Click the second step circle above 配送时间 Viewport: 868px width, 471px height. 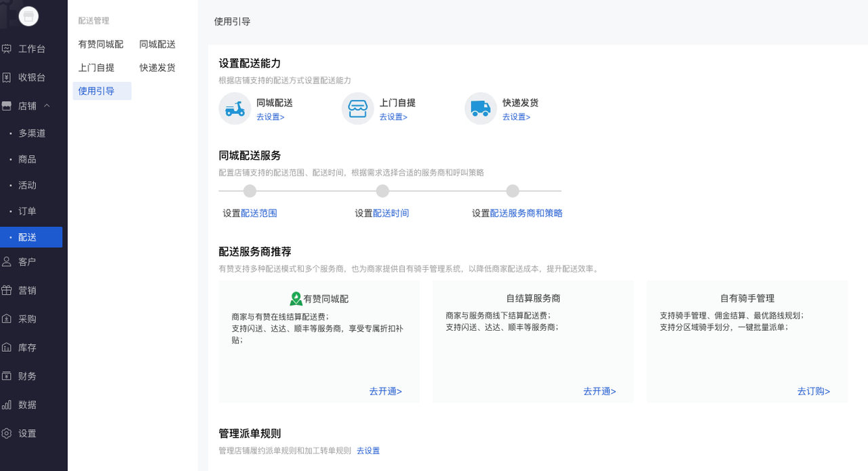coord(382,191)
